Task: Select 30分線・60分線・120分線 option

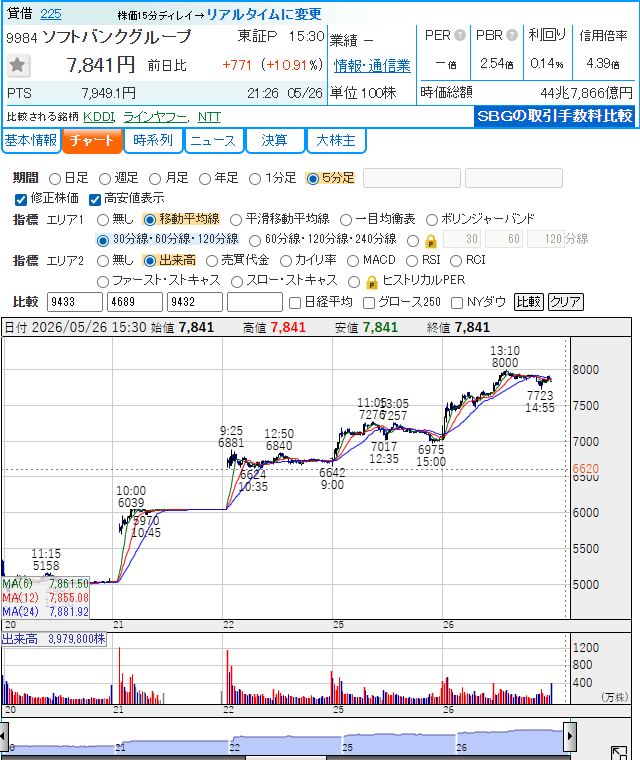Action: (103, 240)
